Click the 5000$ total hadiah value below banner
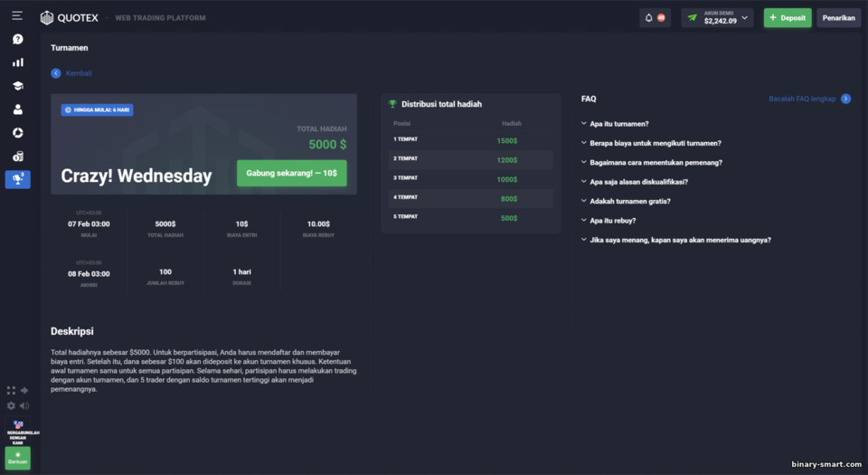 point(165,223)
